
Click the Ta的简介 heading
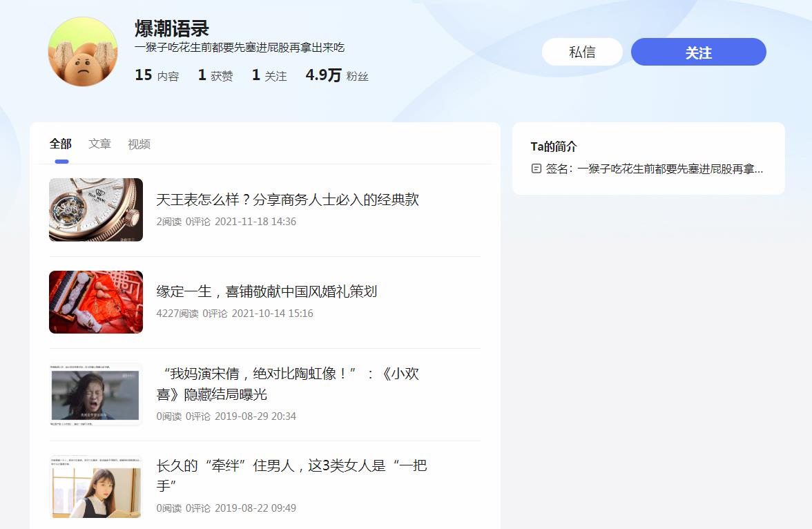554,146
